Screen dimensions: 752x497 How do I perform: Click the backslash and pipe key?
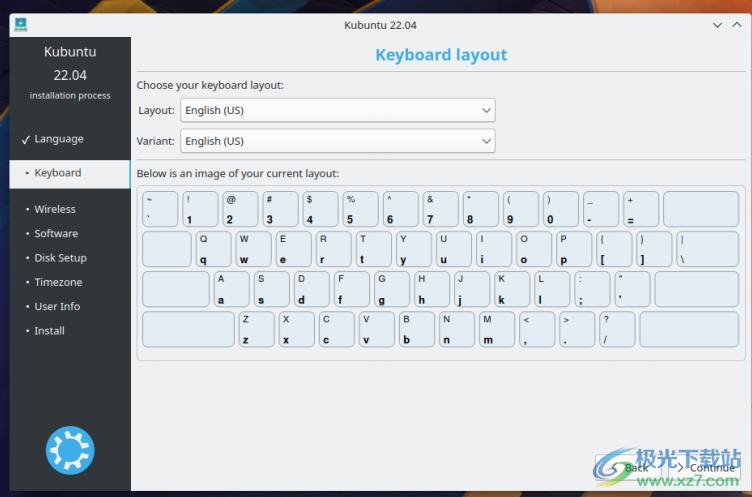(x=707, y=249)
